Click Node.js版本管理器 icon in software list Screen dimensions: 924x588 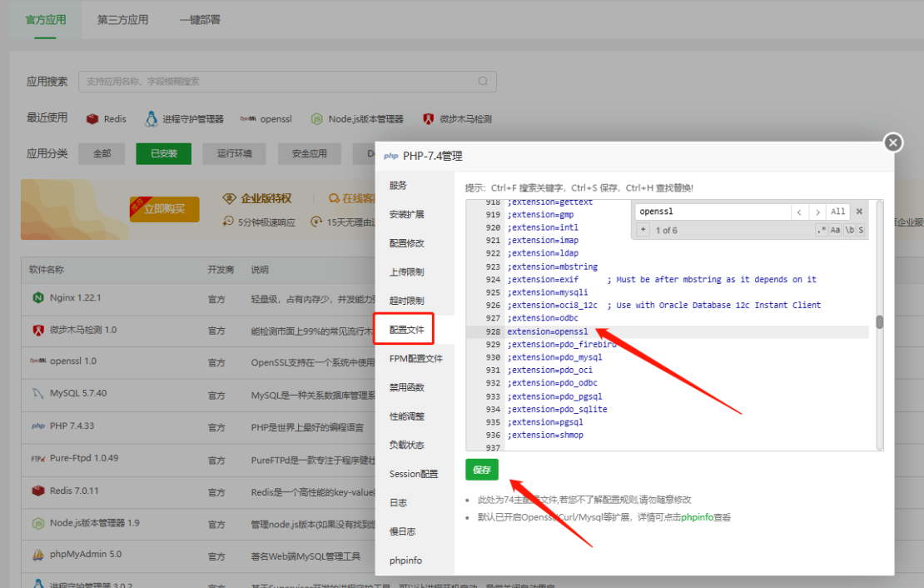(x=38, y=523)
